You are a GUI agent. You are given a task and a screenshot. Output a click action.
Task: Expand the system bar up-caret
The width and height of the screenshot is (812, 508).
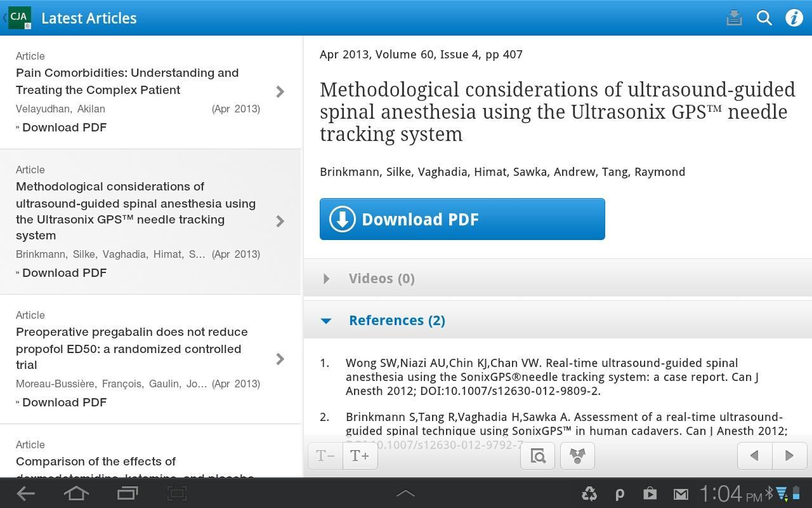pos(405,493)
